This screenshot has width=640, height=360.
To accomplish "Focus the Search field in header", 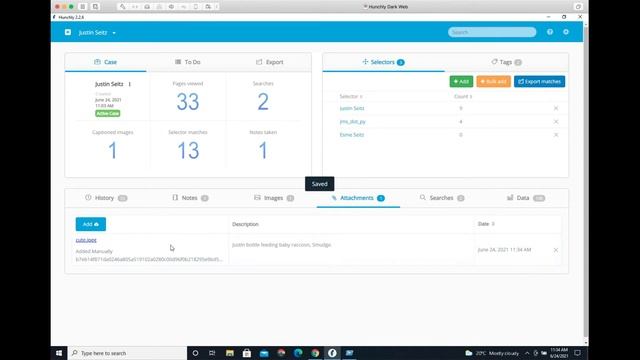I will click(492, 32).
